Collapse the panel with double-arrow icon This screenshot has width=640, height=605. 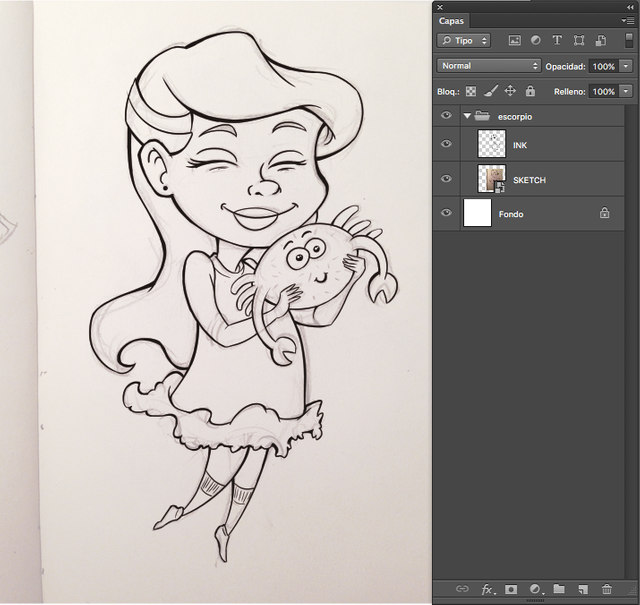pos(630,7)
